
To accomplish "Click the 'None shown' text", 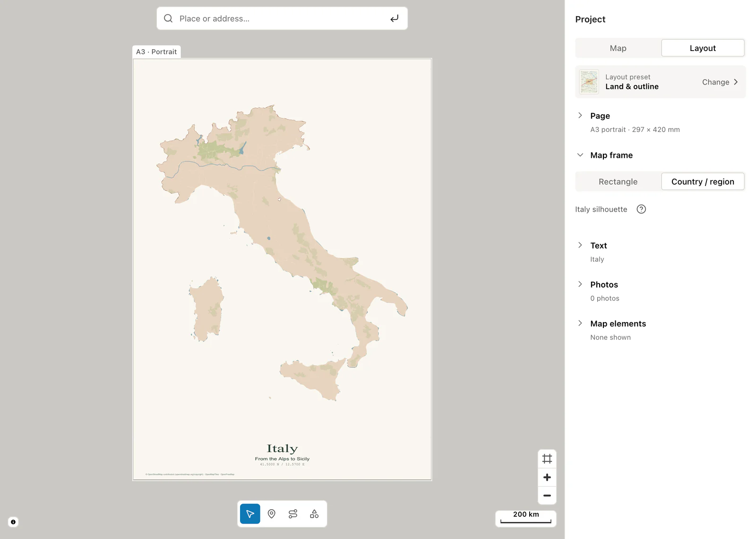I will pyautogui.click(x=610, y=337).
